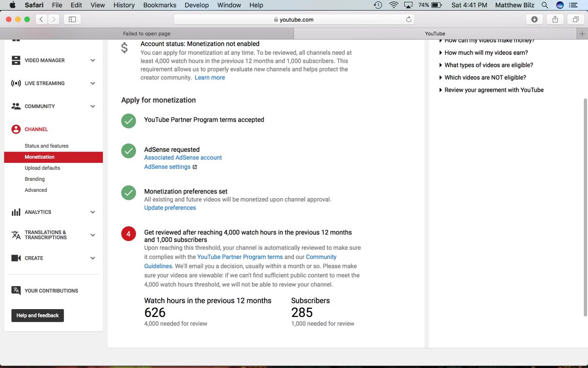Image resolution: width=588 pixels, height=368 pixels.
Task: Click the Community people icon
Action: click(x=16, y=106)
